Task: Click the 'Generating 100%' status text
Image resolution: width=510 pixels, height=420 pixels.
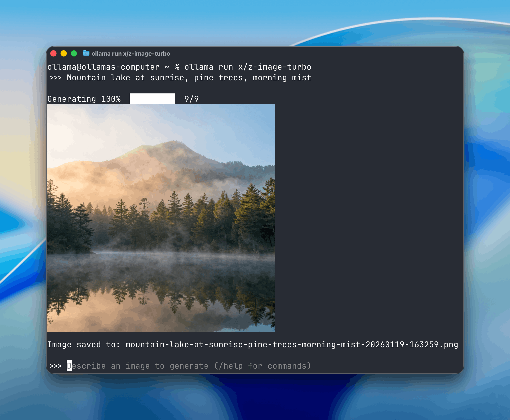Action: (84, 99)
